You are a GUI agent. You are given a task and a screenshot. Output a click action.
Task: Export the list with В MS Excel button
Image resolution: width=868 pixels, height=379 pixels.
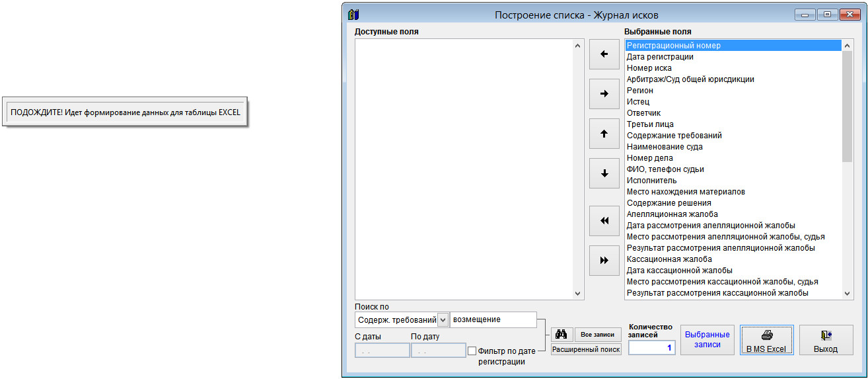click(x=766, y=340)
